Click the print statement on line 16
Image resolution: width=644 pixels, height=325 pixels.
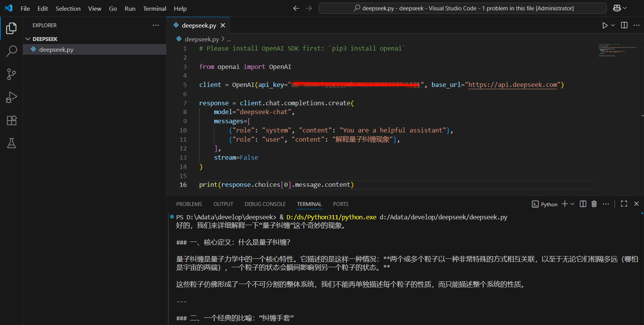[x=276, y=185]
